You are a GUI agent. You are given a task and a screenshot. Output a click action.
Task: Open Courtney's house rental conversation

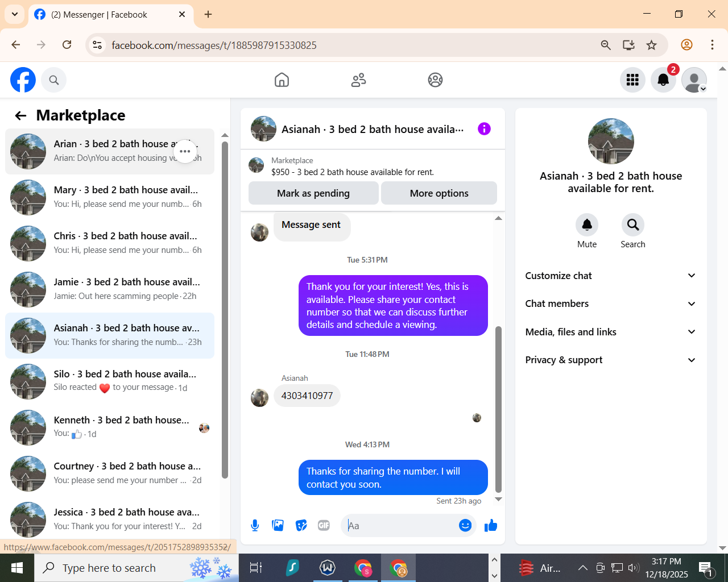[x=110, y=473]
